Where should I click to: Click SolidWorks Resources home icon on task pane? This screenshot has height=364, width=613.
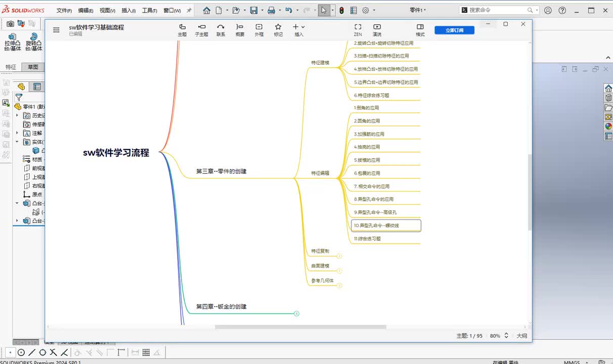[x=608, y=88]
